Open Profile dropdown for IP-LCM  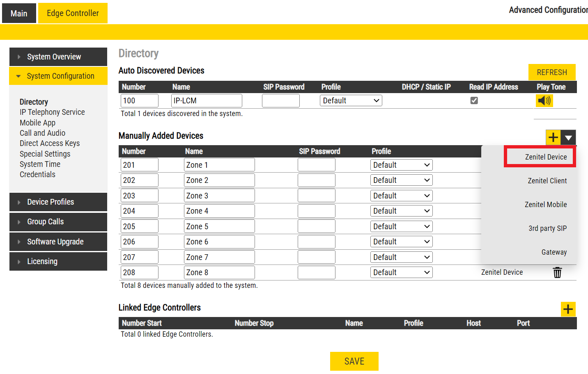point(351,100)
